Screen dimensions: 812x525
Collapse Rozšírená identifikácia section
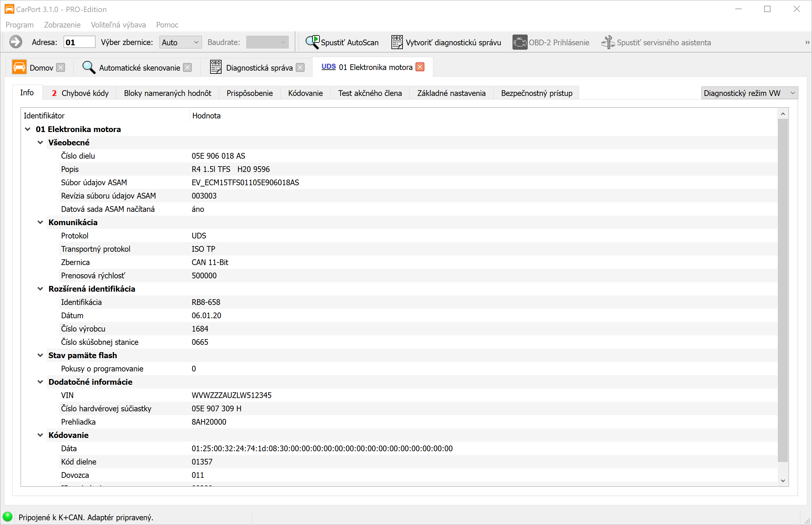40,289
